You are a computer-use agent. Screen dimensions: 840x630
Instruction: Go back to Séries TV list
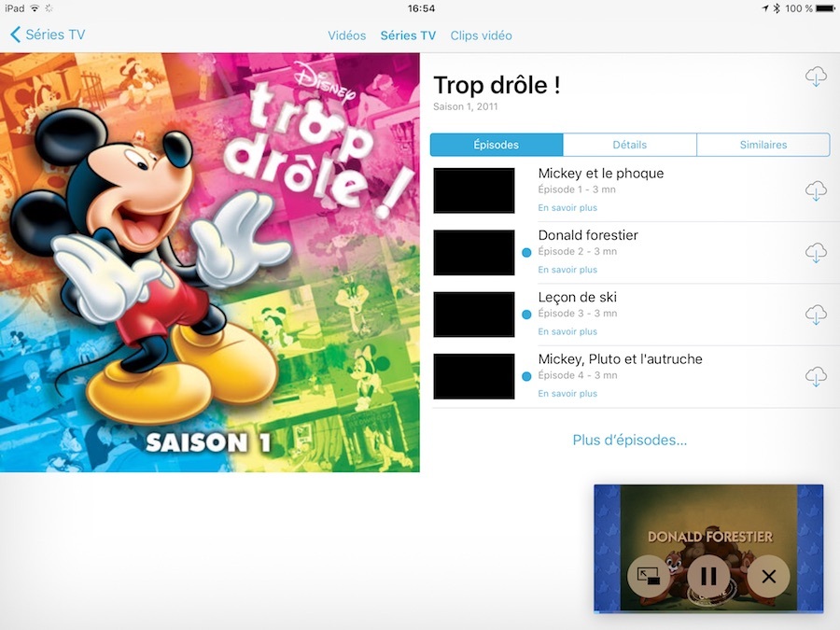pyautogui.click(x=48, y=35)
